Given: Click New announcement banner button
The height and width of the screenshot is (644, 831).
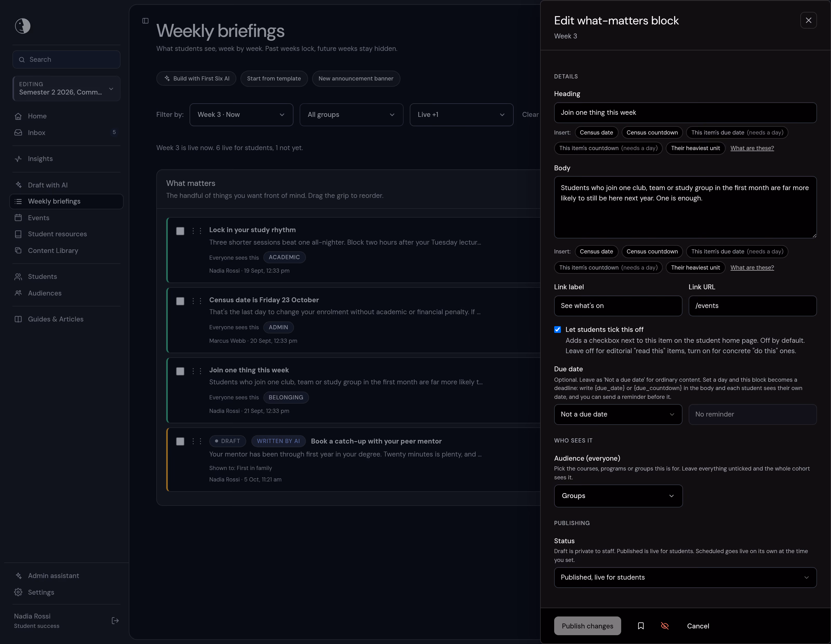Looking at the screenshot, I should [356, 78].
